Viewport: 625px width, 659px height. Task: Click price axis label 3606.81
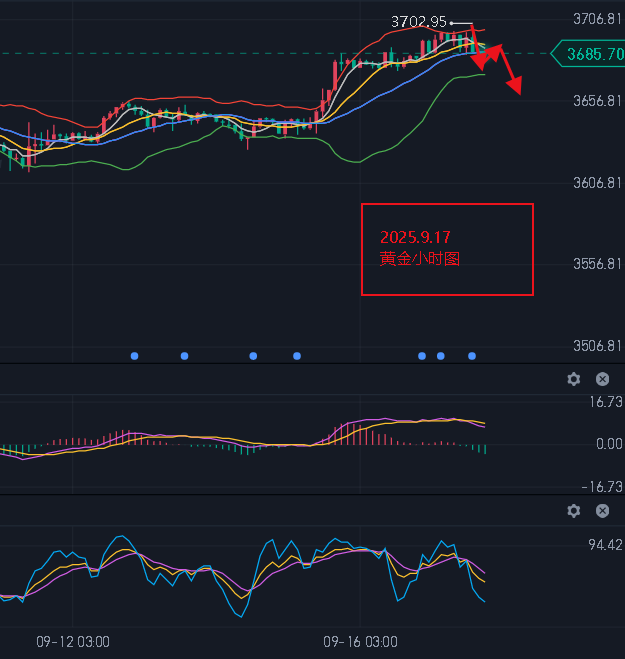pos(597,183)
